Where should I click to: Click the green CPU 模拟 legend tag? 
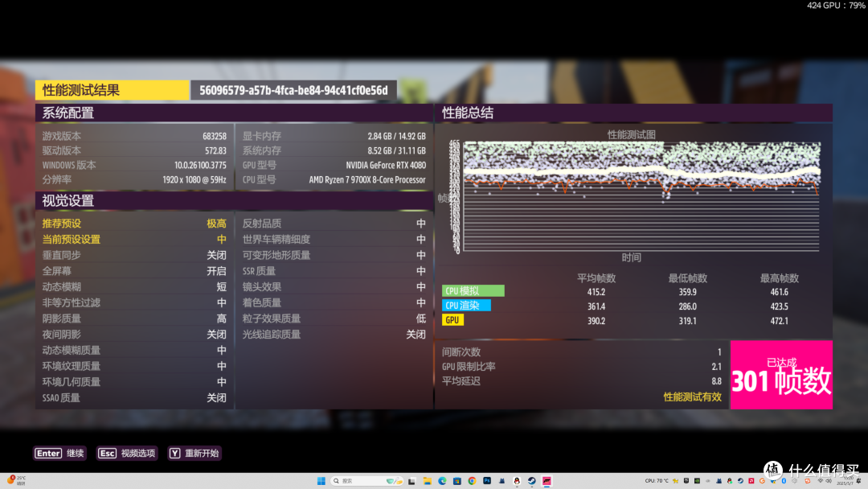pos(473,290)
